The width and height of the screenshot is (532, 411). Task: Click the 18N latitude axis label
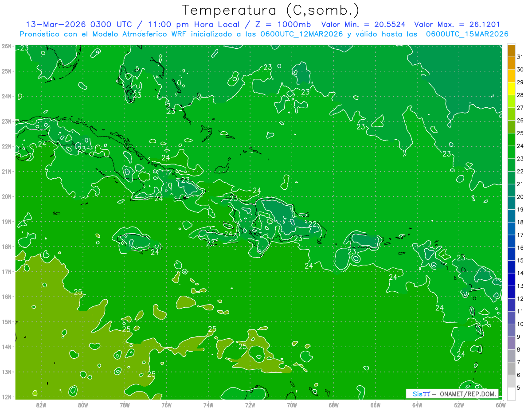(6, 247)
